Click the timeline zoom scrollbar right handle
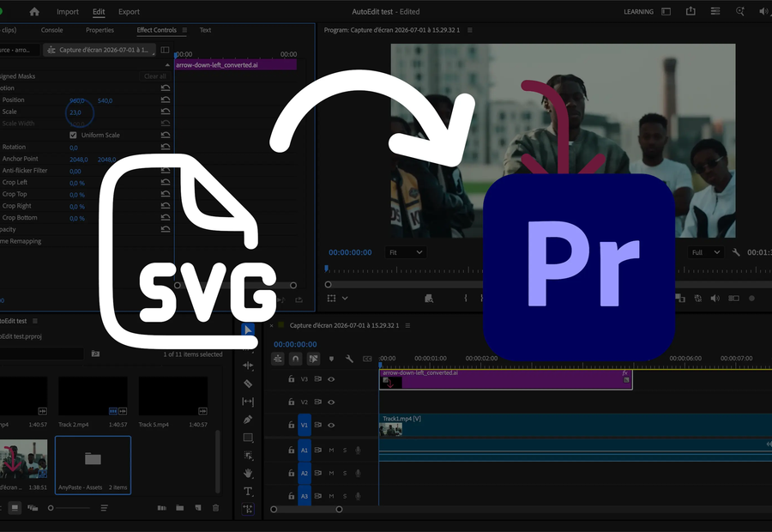Screen dimensions: 772x532 pos(339,510)
